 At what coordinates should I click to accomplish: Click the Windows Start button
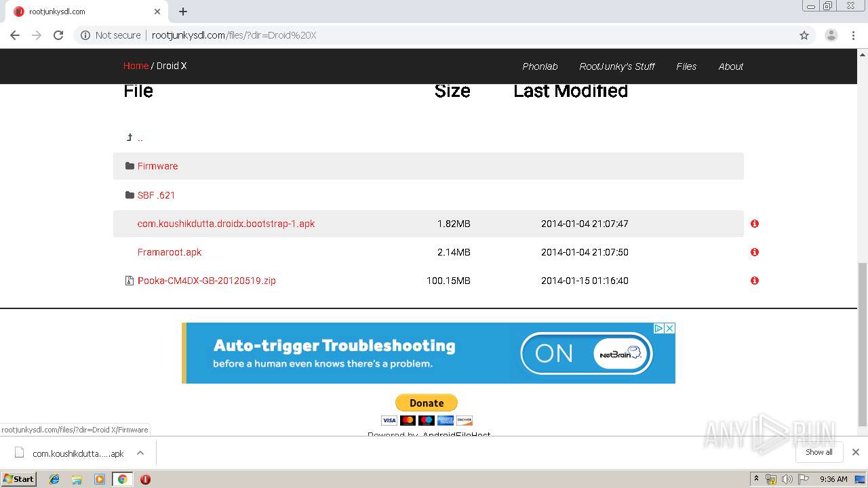pyautogui.click(x=18, y=479)
